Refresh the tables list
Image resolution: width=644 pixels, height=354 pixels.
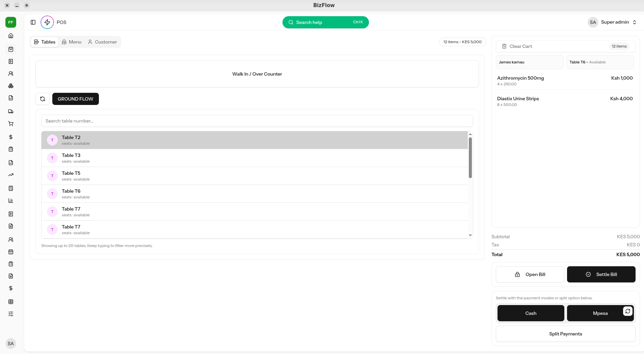43,99
